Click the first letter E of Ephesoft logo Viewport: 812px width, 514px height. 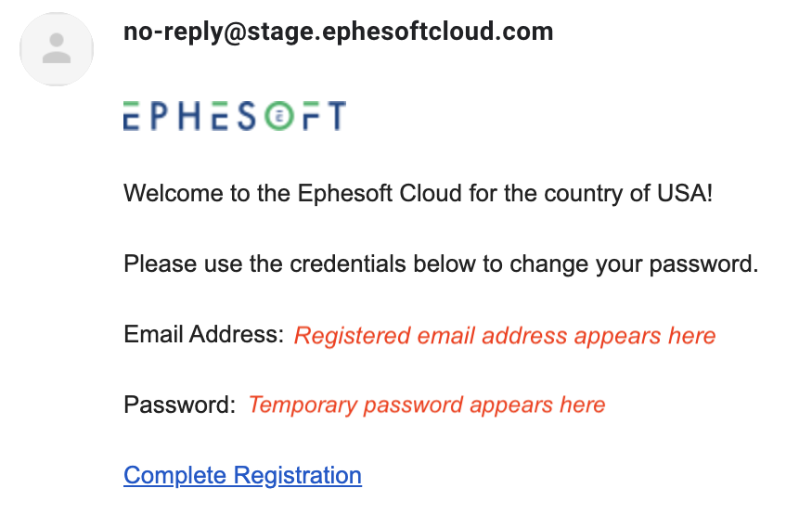(x=131, y=115)
